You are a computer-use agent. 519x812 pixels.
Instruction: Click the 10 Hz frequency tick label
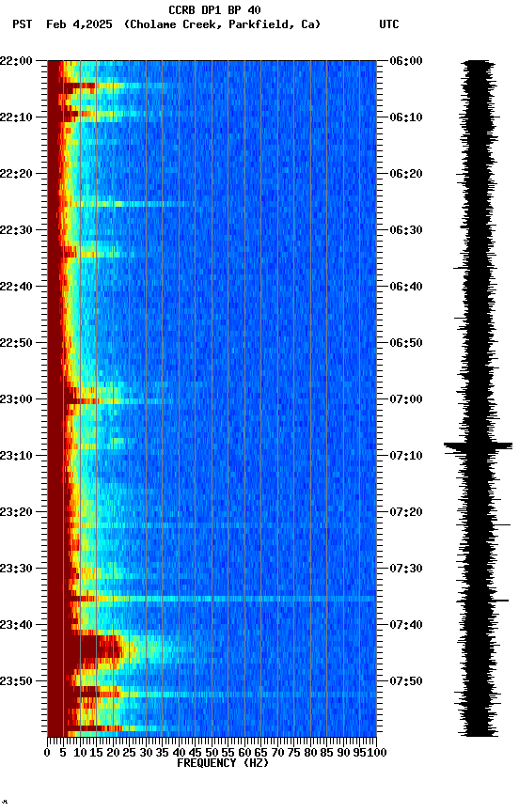80,754
